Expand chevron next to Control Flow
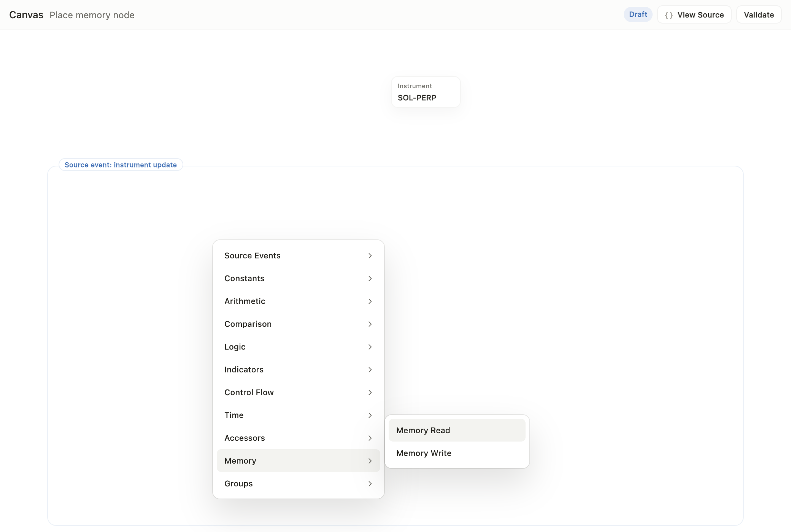Viewport: 791px width, 532px height. [x=370, y=393]
